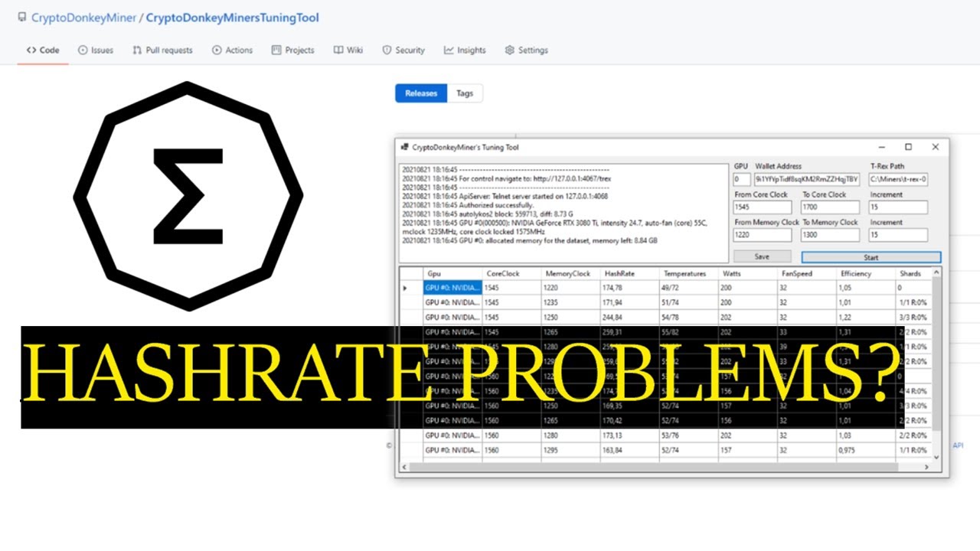Click the table scroll-up arrow
The image size is (980, 551).
[x=936, y=272]
